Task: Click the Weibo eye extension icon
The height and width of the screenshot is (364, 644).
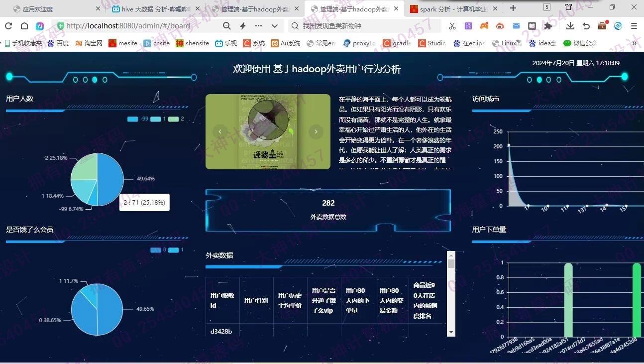Action: point(500,26)
